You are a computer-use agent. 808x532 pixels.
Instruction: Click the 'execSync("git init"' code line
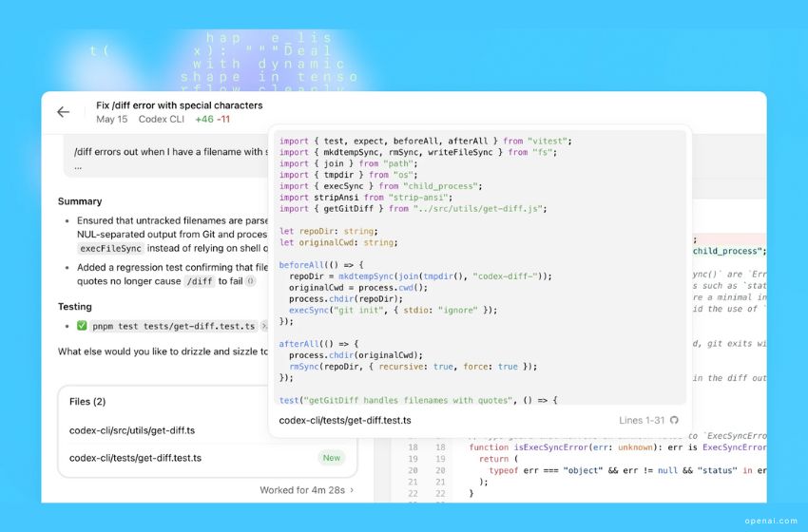coord(393,310)
